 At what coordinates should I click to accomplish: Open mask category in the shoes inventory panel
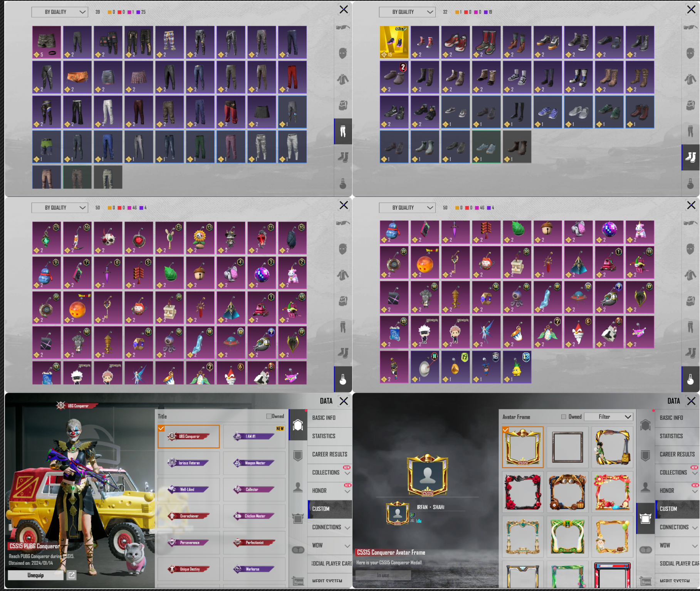[x=690, y=53]
